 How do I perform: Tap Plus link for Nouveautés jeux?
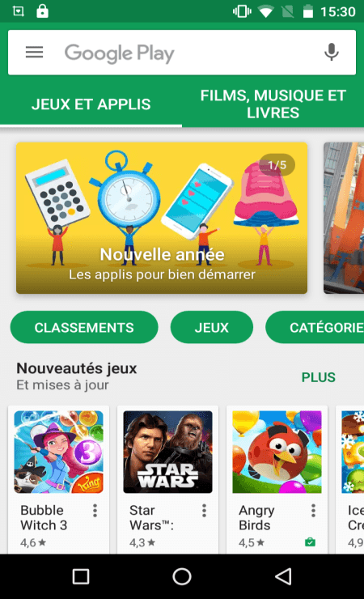318,377
